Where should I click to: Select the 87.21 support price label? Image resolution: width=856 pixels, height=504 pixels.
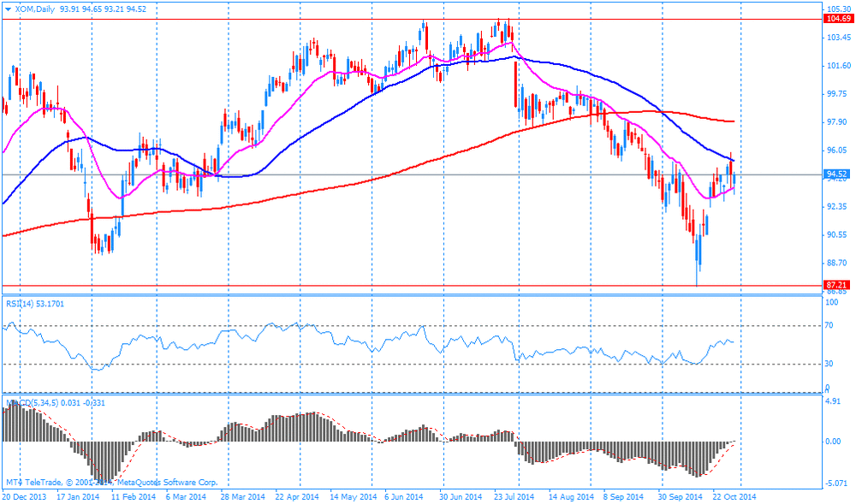pyautogui.click(x=837, y=285)
